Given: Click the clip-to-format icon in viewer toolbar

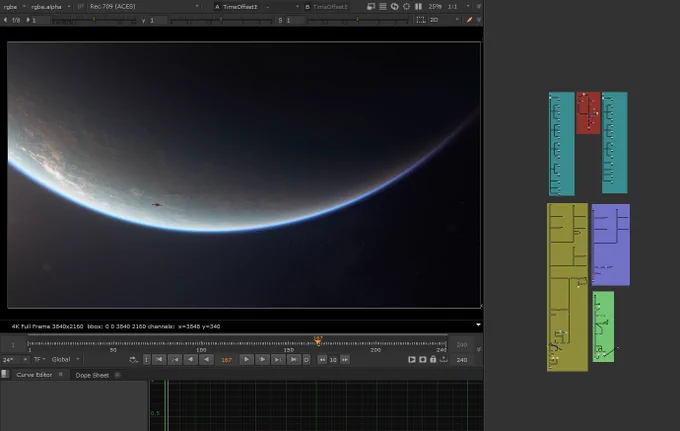Looking at the screenshot, I should pos(371,7).
